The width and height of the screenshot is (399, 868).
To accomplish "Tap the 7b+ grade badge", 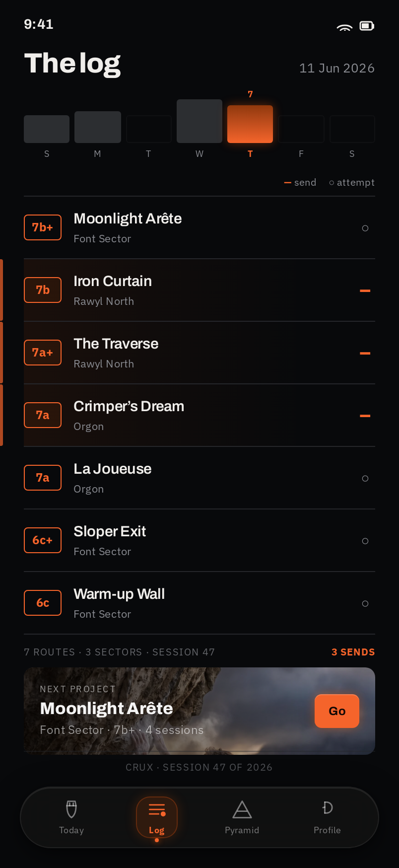I will point(43,227).
